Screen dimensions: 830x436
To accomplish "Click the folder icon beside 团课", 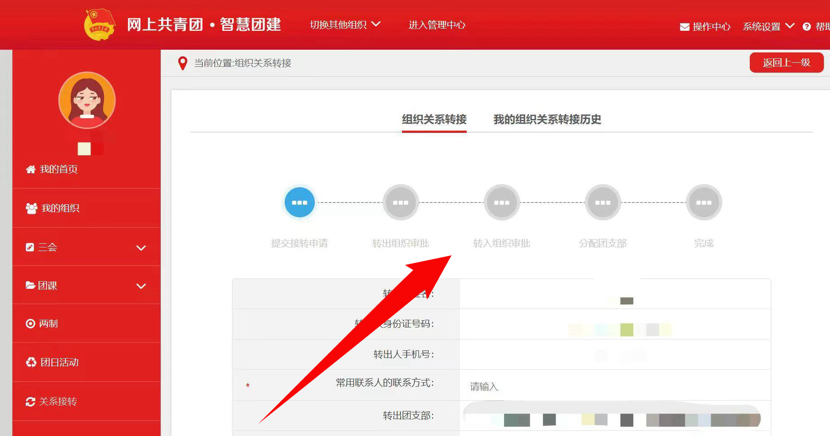I will click(30, 286).
